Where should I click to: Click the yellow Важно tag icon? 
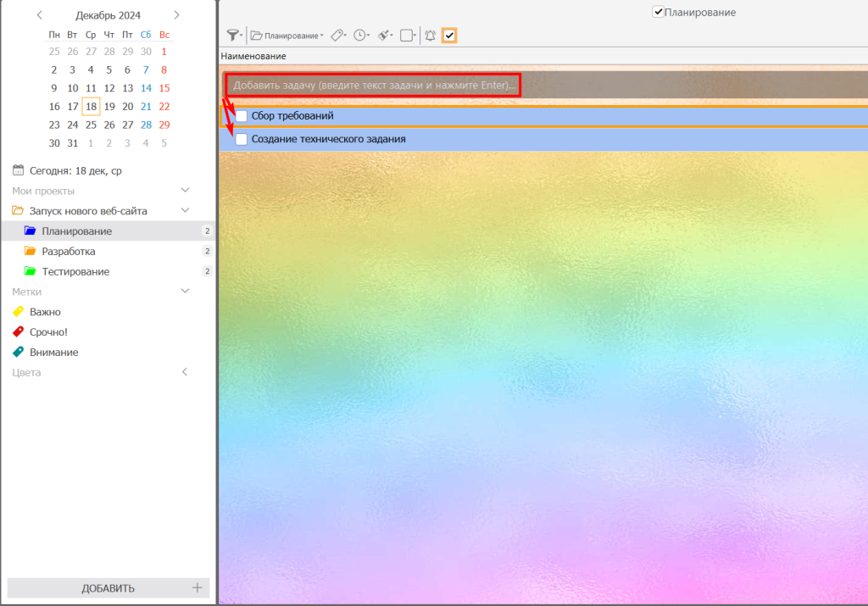point(18,312)
